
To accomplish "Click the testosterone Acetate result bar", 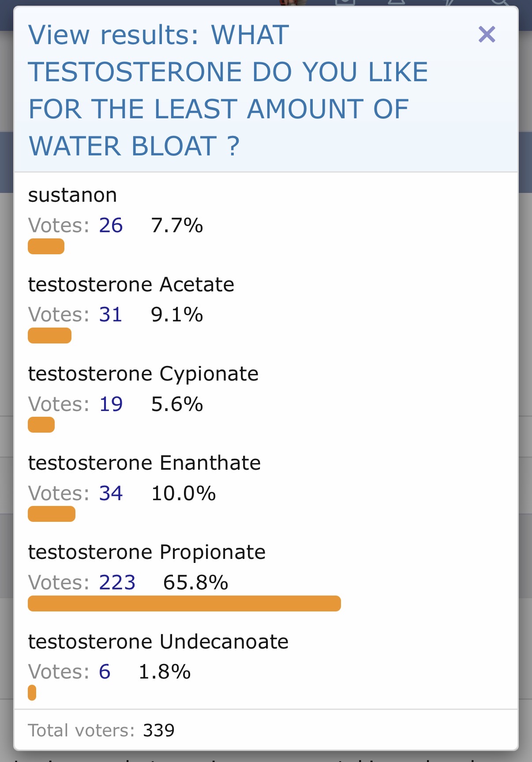I will pos(49,336).
